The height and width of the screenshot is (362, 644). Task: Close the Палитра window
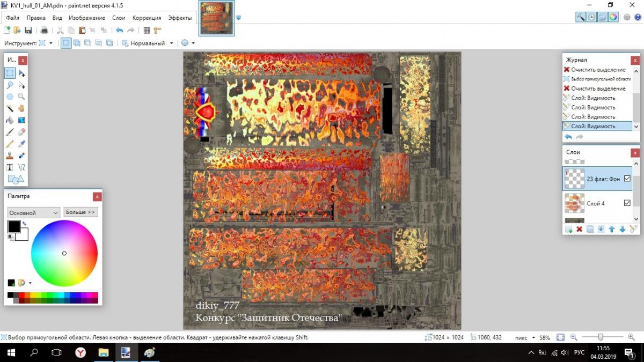click(97, 197)
